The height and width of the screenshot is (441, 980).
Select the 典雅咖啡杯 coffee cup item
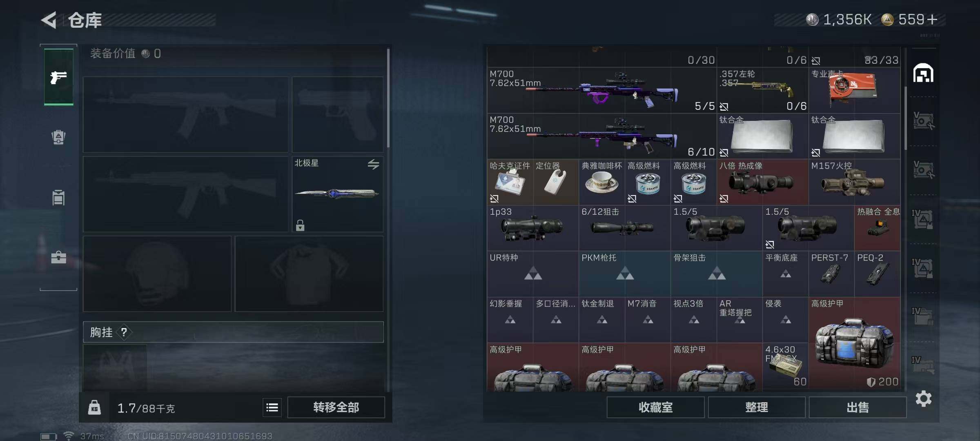coord(601,182)
